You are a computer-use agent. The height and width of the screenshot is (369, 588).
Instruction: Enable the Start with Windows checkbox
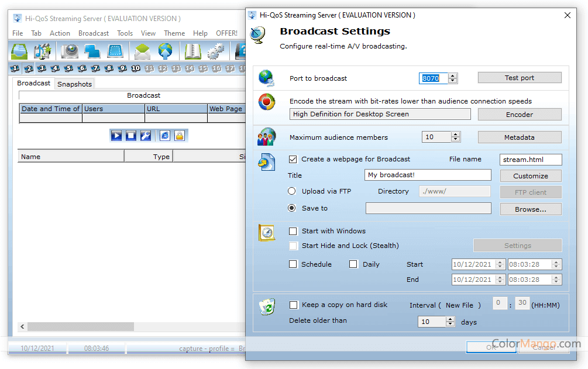(293, 231)
